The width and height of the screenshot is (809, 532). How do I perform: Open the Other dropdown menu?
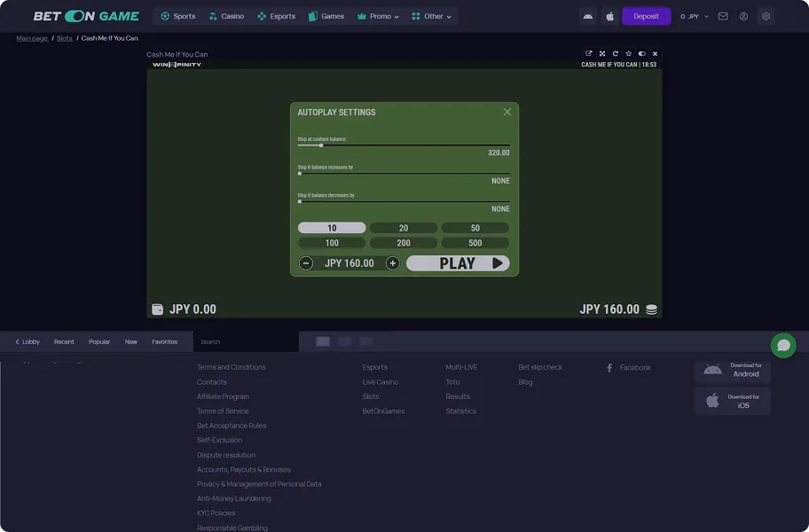pos(431,16)
